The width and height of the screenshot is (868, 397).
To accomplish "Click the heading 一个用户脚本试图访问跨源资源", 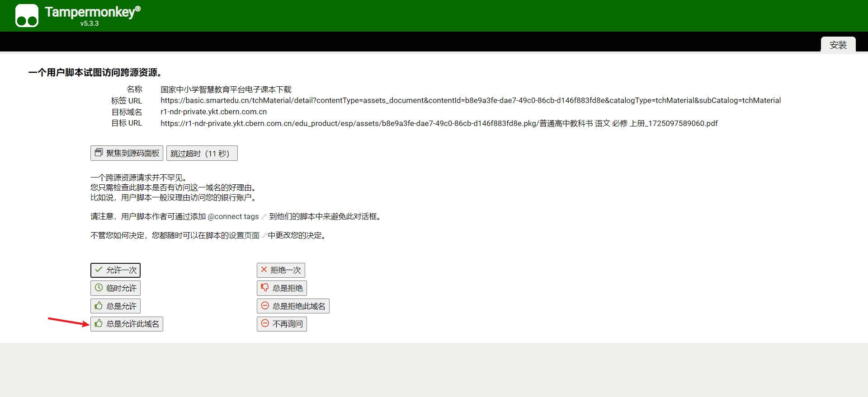I will click(x=95, y=72).
